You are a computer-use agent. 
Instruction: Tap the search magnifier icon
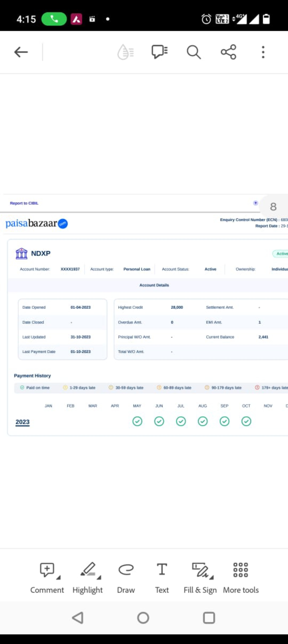(194, 52)
